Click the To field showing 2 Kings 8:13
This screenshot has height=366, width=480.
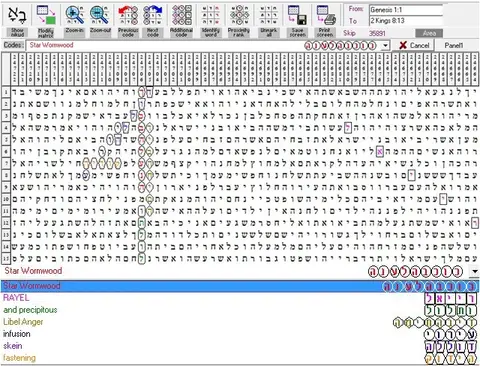(406, 21)
